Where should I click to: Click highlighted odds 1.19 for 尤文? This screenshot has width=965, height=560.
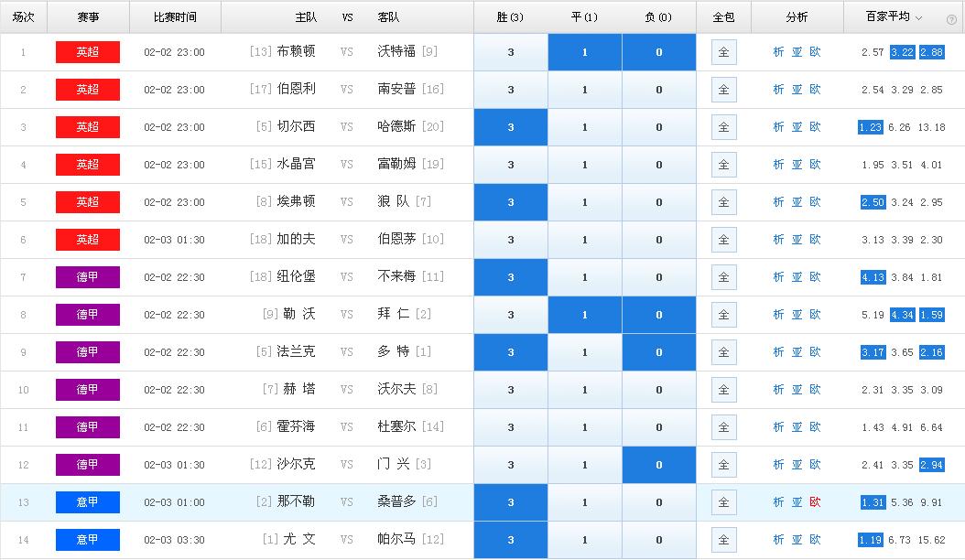[x=870, y=540]
